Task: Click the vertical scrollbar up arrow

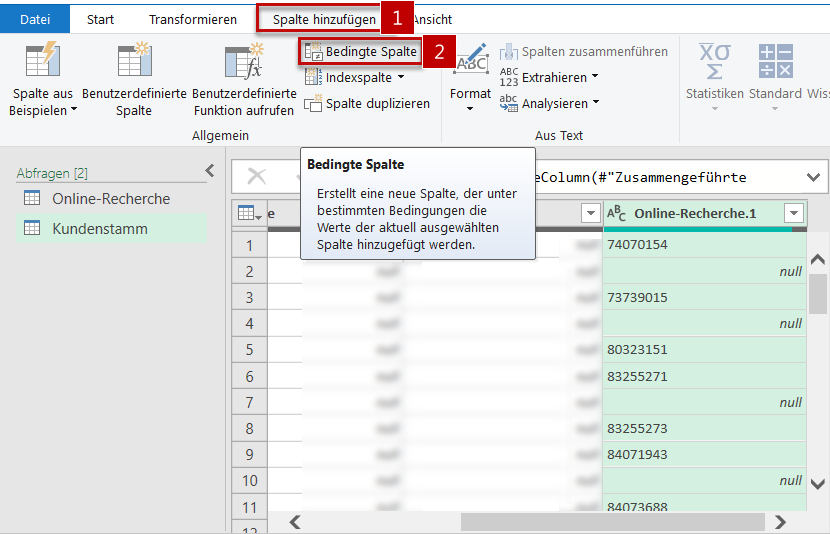Action: click(818, 259)
